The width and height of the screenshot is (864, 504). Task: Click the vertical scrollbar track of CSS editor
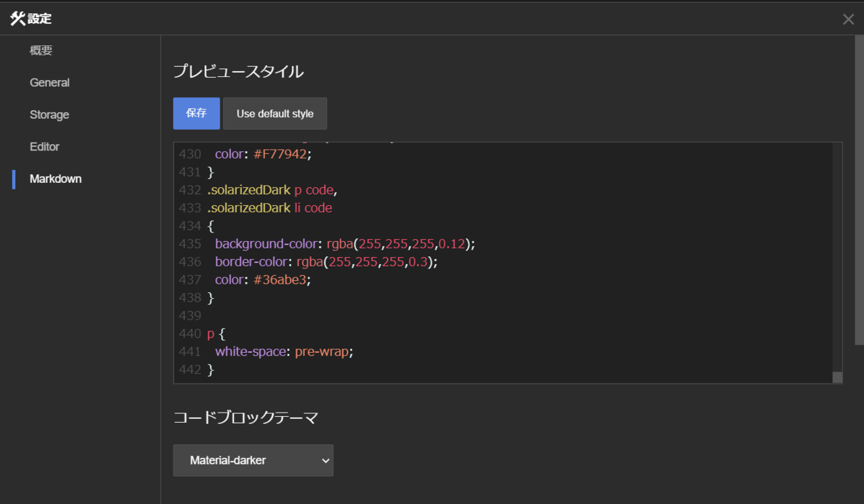pyautogui.click(x=837, y=257)
